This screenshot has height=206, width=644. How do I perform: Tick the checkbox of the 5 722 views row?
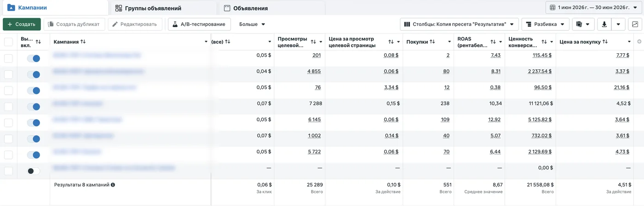(8, 155)
